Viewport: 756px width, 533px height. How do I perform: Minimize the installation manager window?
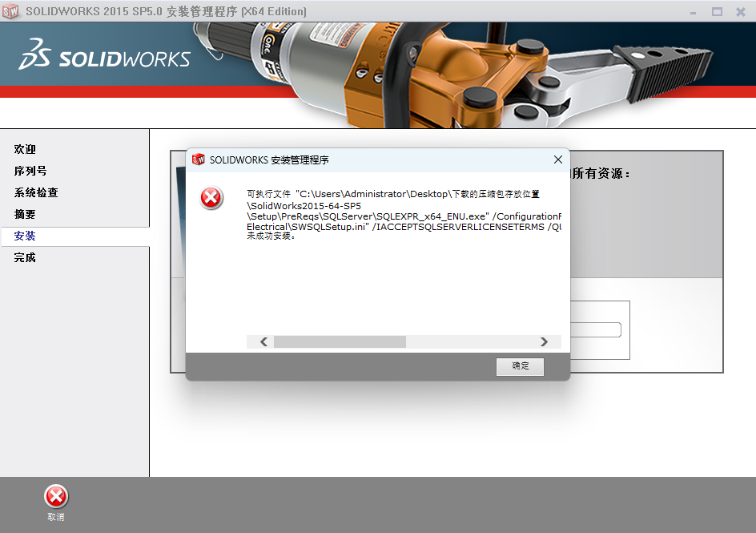point(694,11)
